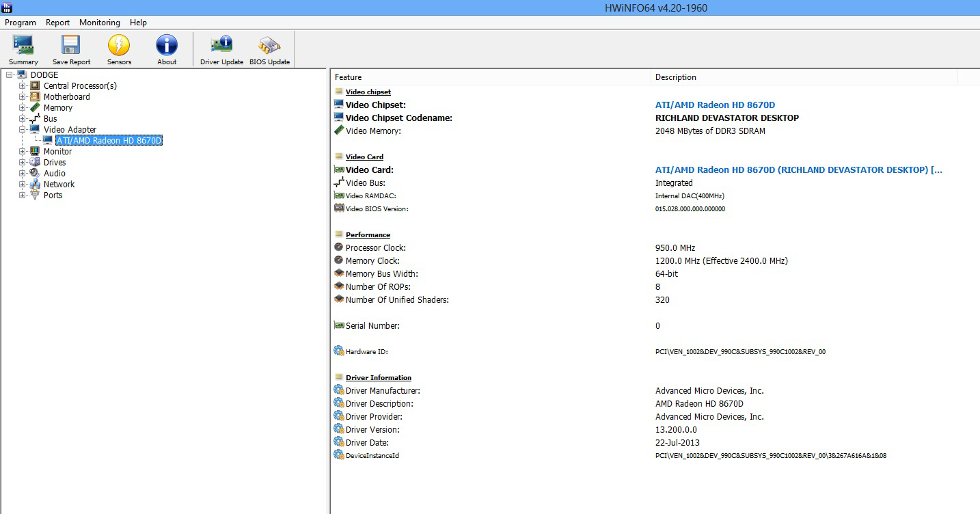Expand the Drives tree node
Screen dimensions: 980x514
(23, 162)
